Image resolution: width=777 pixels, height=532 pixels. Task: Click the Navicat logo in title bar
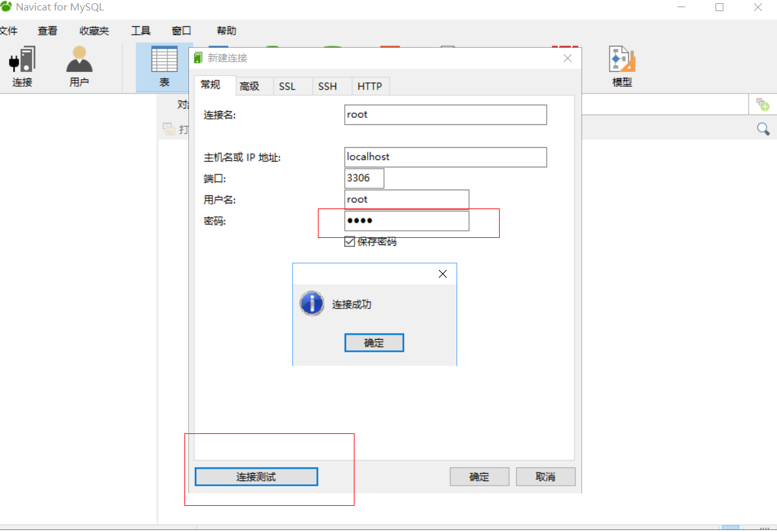7,7
